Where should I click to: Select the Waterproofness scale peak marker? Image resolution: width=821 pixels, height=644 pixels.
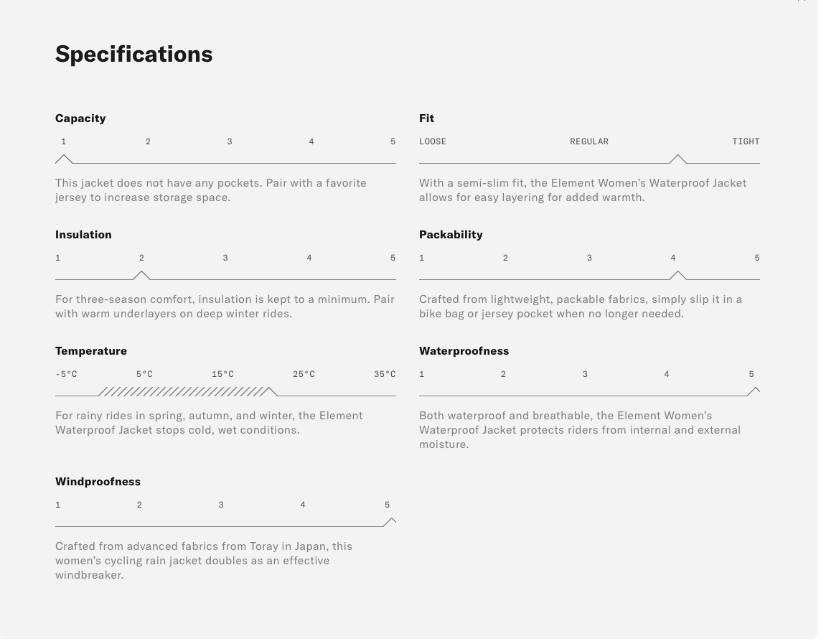click(753, 391)
